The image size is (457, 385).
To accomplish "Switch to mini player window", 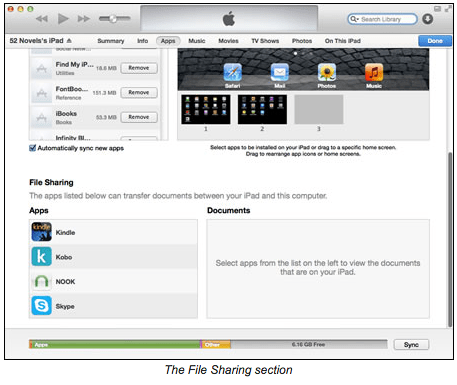I will pyautogui.click(x=437, y=9).
